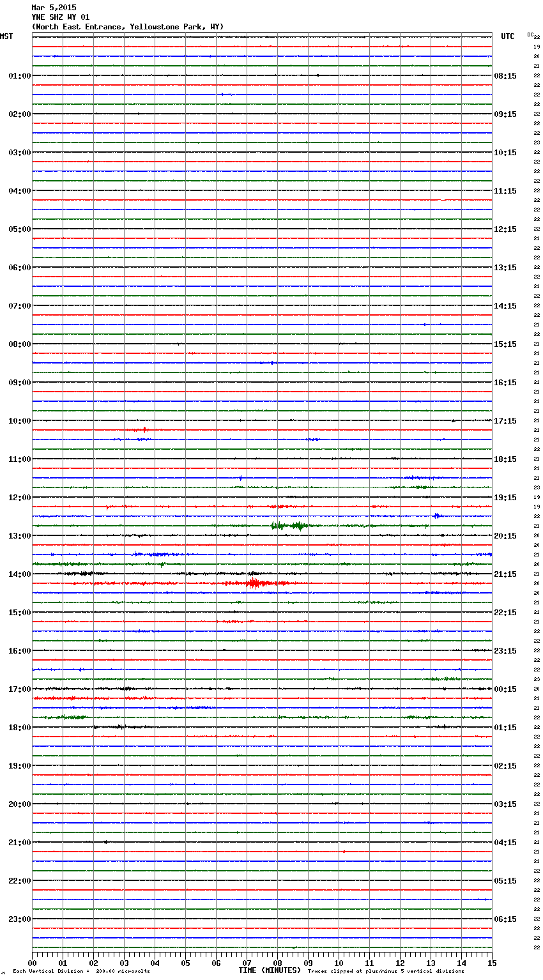Viewport: 543px width, 980px height.
Task: Click the "18:15" UTC time label
Action: [x=505, y=459]
